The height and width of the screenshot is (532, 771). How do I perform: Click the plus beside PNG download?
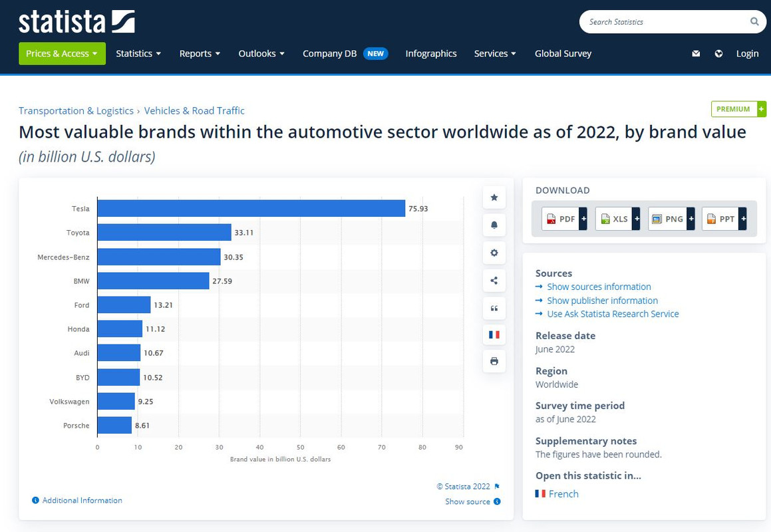tap(691, 219)
